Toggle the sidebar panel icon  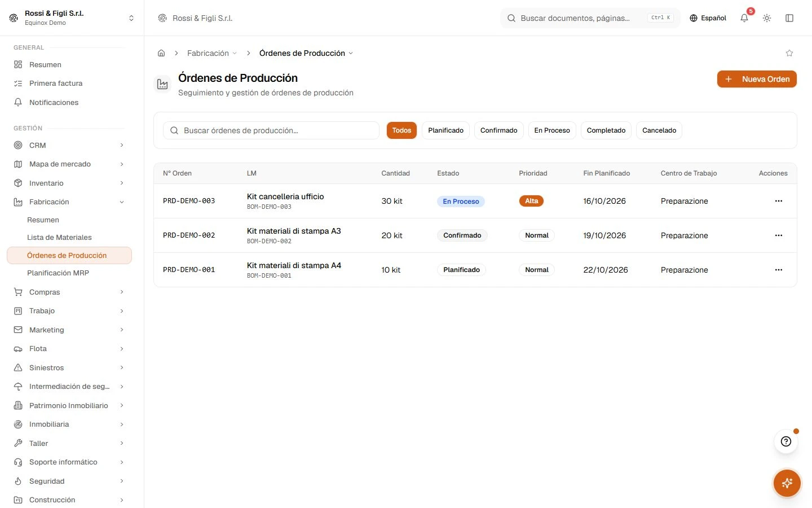point(789,18)
